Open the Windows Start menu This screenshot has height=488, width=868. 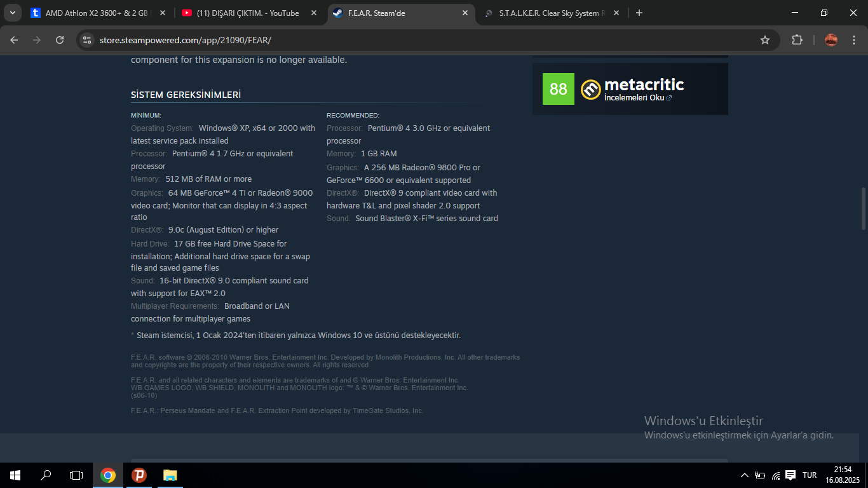15,475
